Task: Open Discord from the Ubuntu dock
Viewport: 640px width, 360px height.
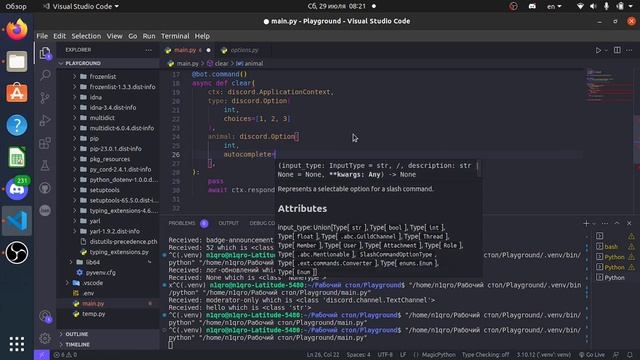Action: 17,189
